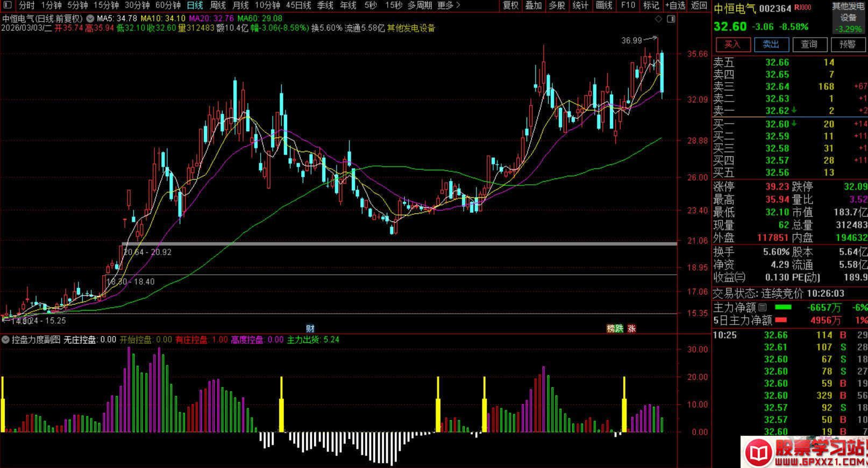Toggle the right panel split icon
The height and width of the screenshot is (468, 868).
(x=671, y=19)
